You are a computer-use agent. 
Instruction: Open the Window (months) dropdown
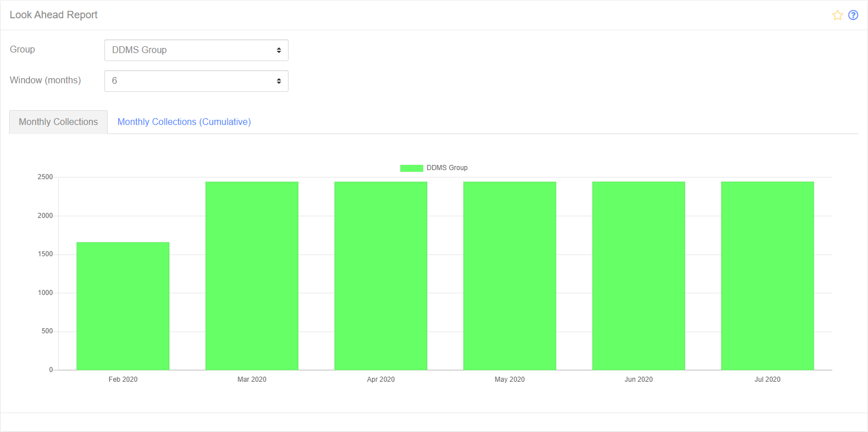pos(196,81)
